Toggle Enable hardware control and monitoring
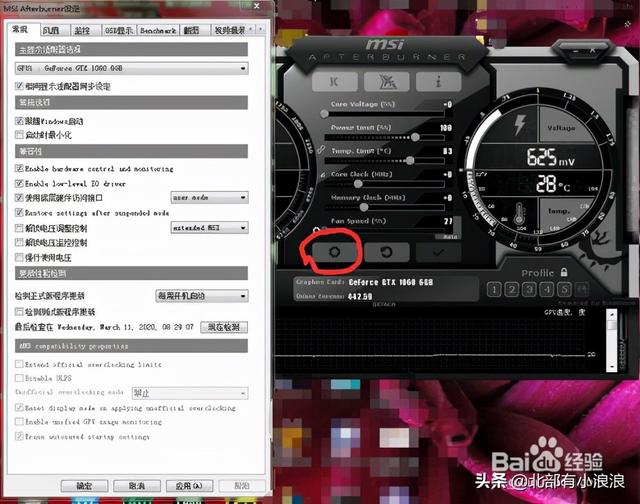 coord(19,168)
